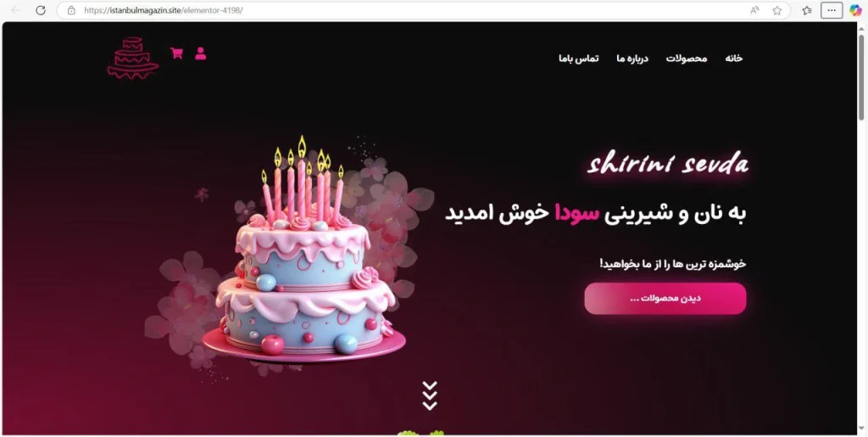This screenshot has height=437, width=868.
Task: Open درباره ما menu item
Action: coord(632,59)
